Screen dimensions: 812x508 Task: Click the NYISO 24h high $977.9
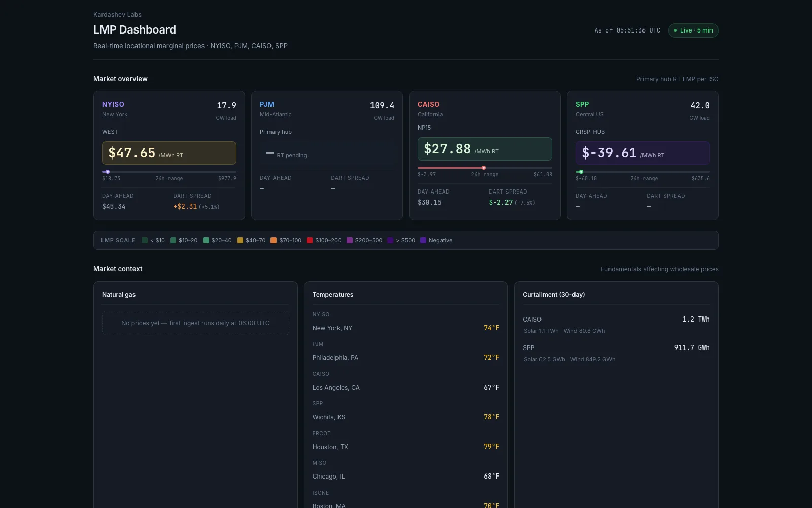227,179
